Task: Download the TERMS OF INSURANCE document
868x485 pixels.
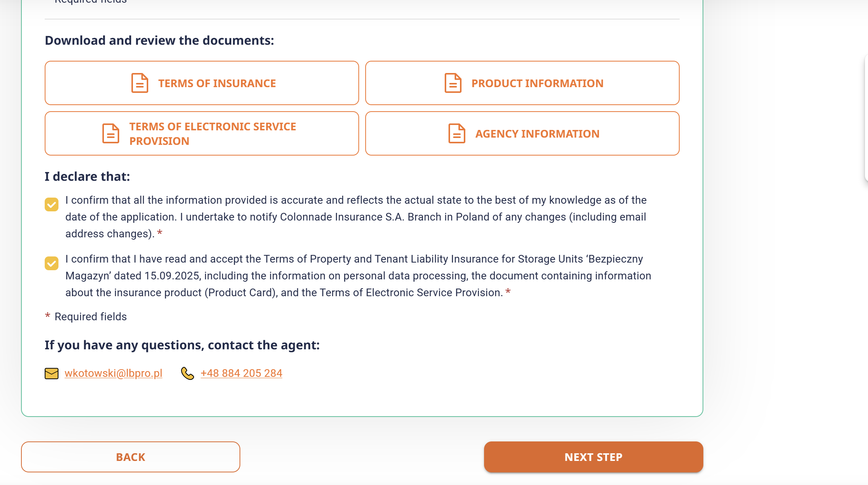Action: click(x=217, y=83)
